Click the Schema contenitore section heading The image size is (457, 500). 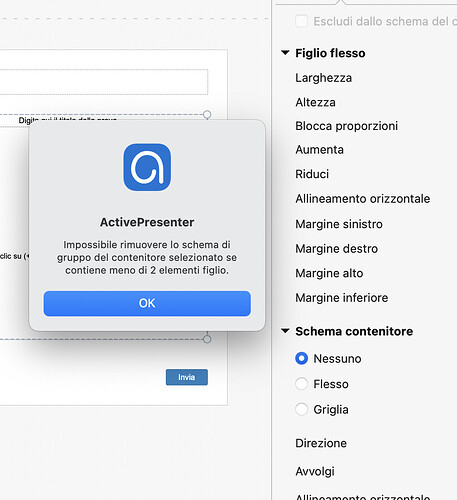click(x=354, y=331)
